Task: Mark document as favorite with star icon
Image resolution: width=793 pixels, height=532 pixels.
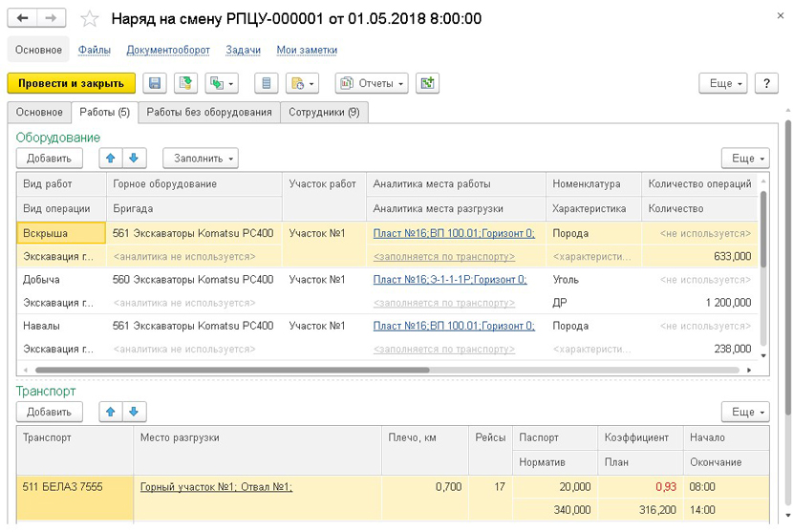Action: tap(89, 19)
